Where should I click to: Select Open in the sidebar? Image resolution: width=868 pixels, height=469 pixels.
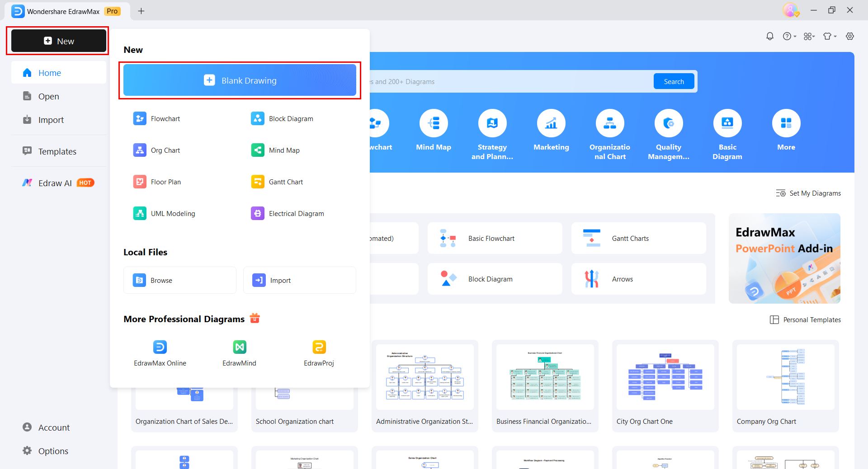click(x=59, y=96)
